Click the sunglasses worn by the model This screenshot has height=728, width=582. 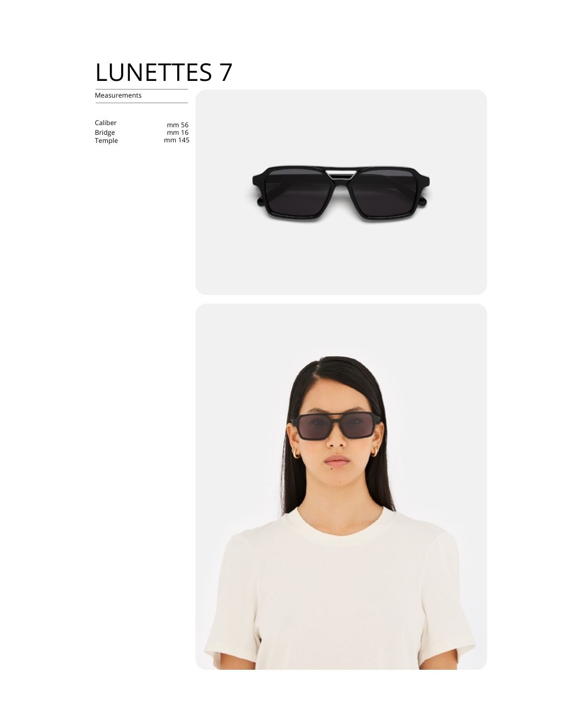[x=336, y=425]
